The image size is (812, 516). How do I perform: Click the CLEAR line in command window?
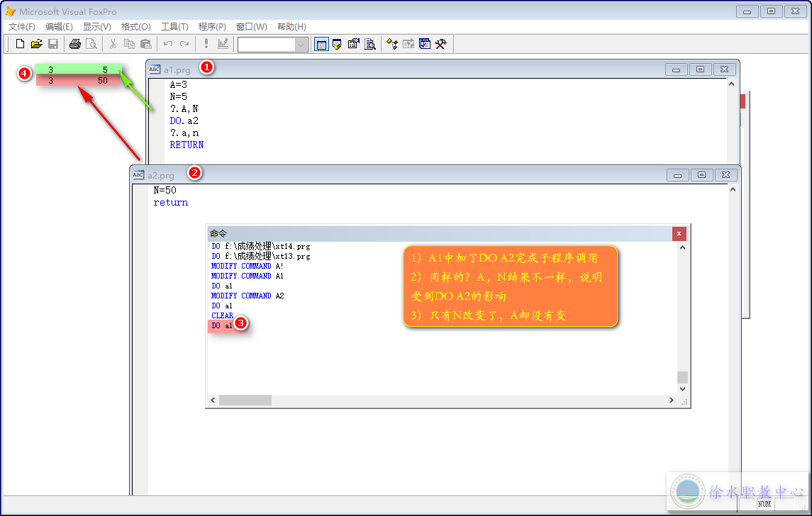tap(222, 315)
